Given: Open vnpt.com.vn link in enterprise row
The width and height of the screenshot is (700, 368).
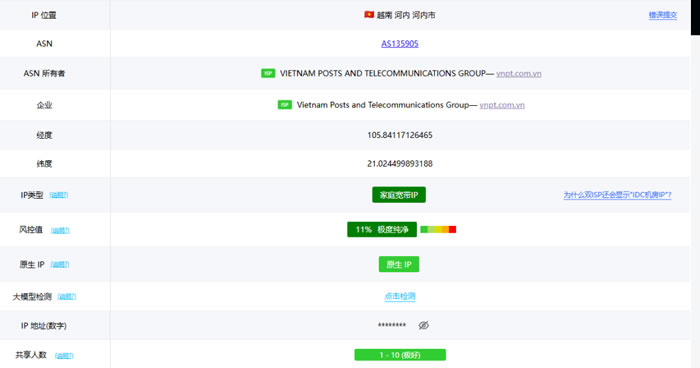Looking at the screenshot, I should coord(502,105).
